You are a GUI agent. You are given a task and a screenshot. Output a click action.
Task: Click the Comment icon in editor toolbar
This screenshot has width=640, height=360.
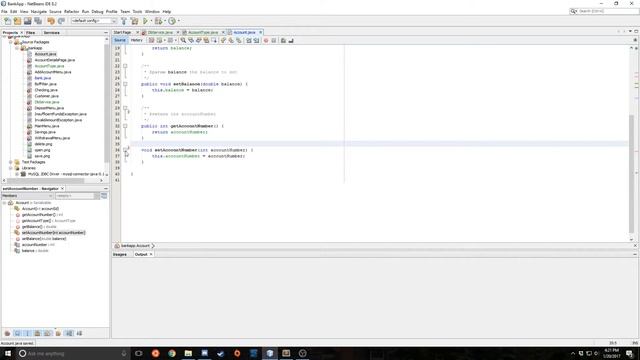pyautogui.click(x=283, y=40)
